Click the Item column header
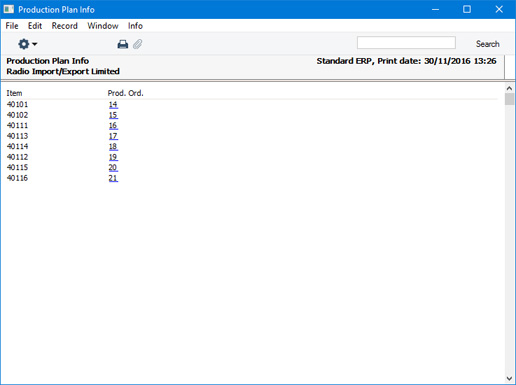Screen dimensions: 516x385 point(14,93)
